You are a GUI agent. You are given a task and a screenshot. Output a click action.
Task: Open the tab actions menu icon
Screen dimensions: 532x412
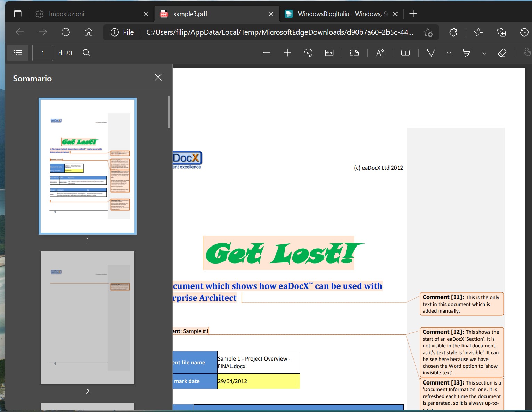(x=18, y=14)
